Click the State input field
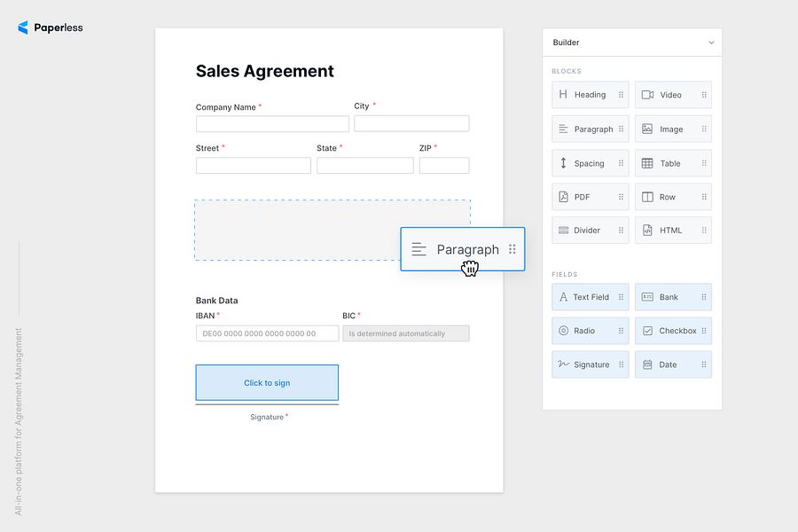The height and width of the screenshot is (532, 798). [365, 166]
